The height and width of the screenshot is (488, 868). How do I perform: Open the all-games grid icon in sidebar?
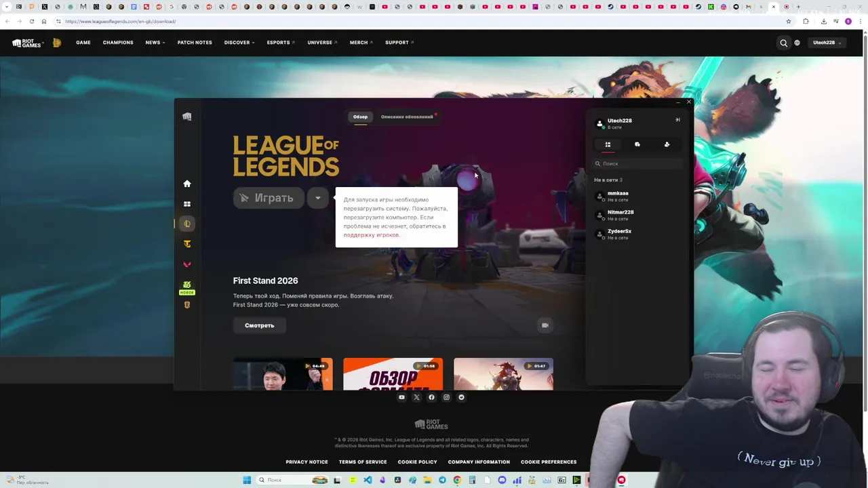(x=187, y=204)
